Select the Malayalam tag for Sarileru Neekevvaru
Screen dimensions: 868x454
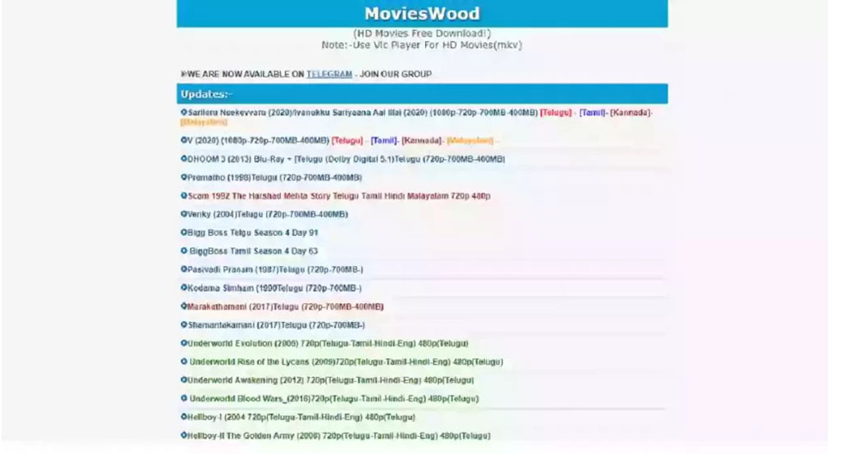tap(204, 122)
